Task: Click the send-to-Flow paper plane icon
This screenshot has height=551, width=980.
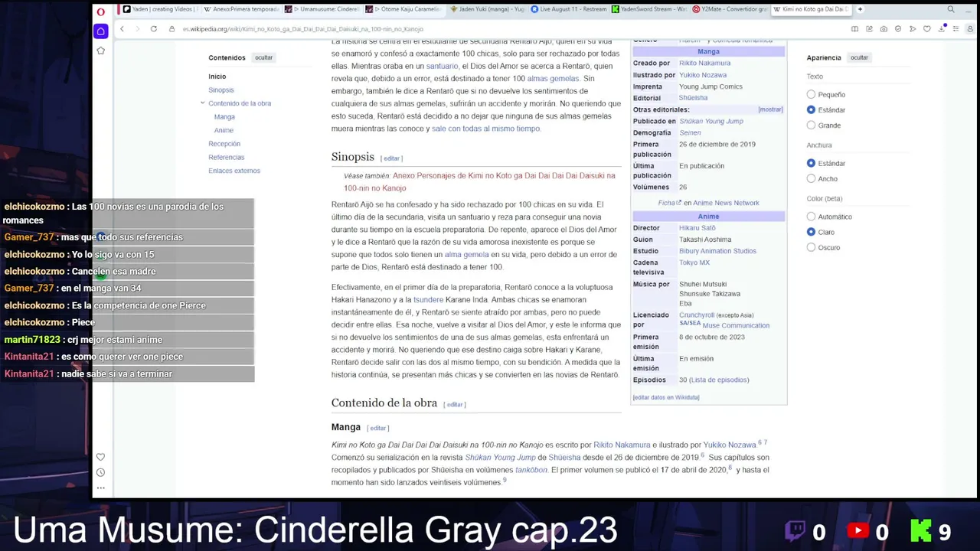Action: [x=913, y=29]
